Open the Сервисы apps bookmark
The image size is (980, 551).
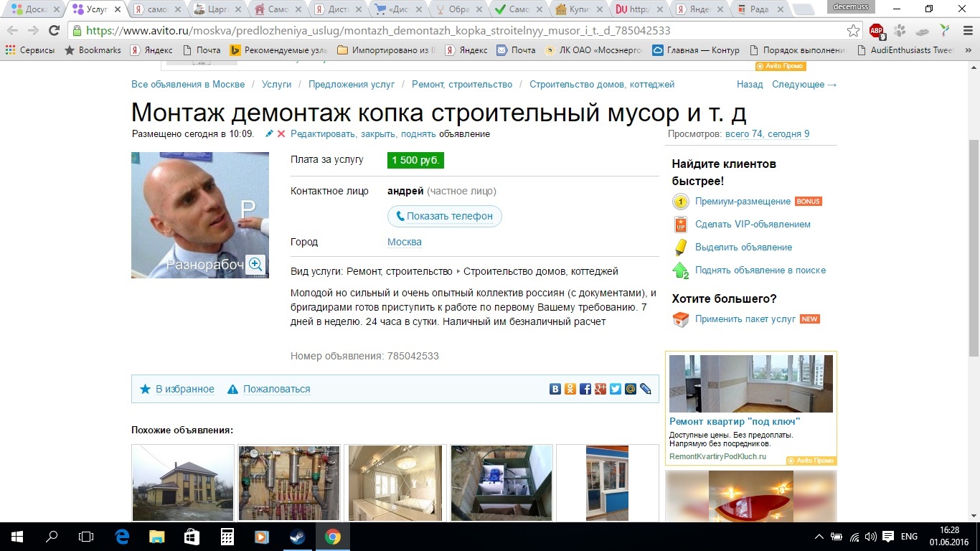pyautogui.click(x=30, y=50)
